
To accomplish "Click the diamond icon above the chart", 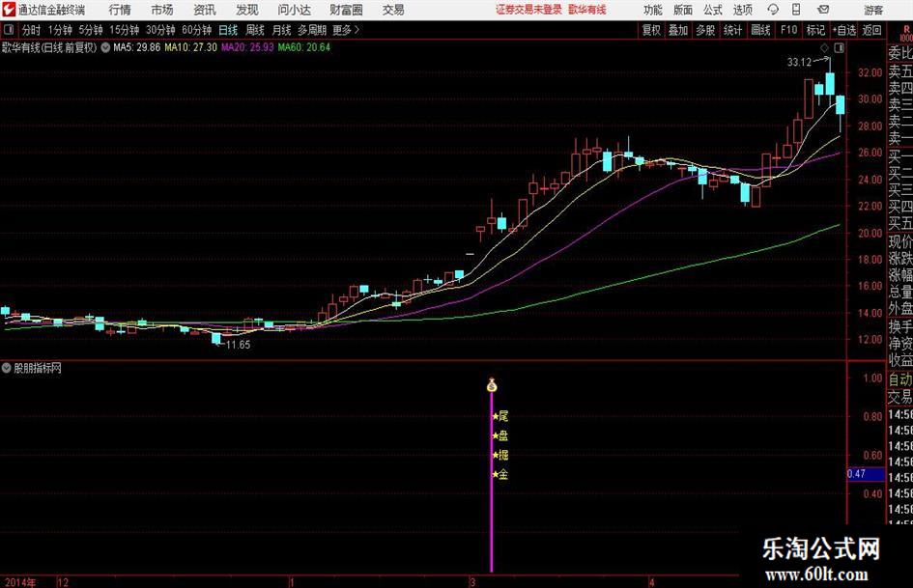I will (x=824, y=47).
